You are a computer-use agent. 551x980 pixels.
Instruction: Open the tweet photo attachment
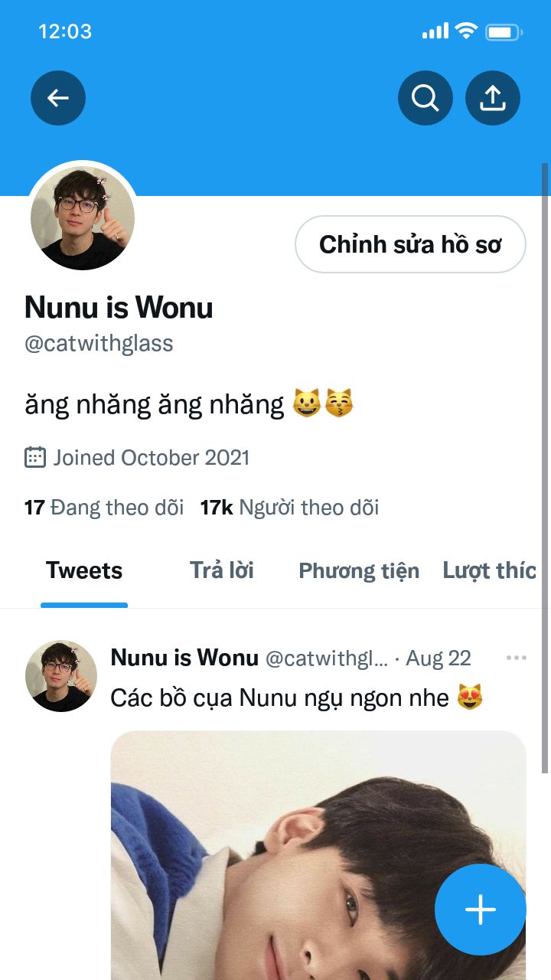coord(318,855)
